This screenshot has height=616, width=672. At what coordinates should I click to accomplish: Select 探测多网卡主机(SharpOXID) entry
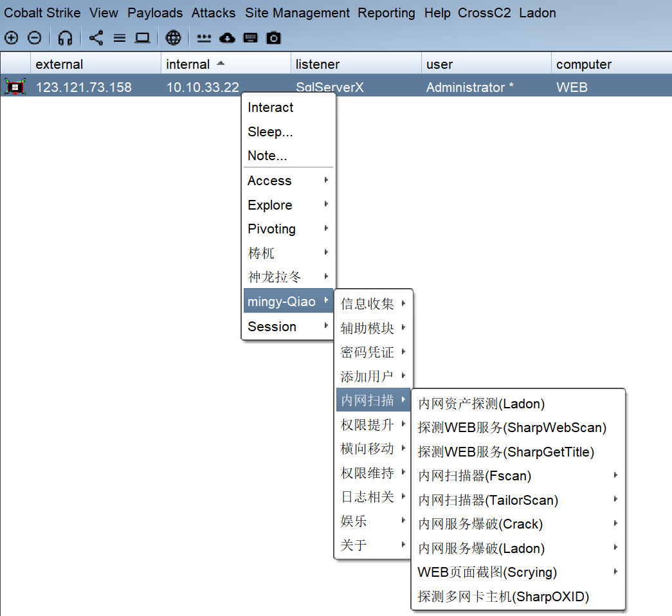pyautogui.click(x=503, y=597)
